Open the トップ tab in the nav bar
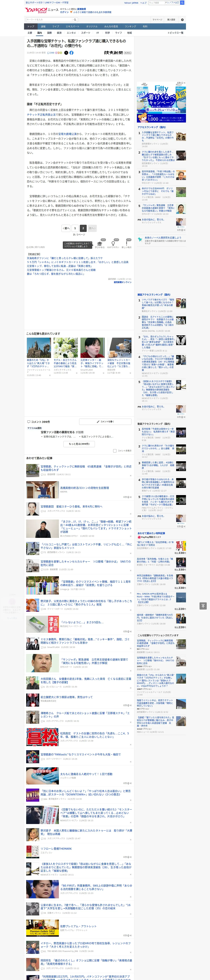Screen dimensions: 210x980 (31, 27)
